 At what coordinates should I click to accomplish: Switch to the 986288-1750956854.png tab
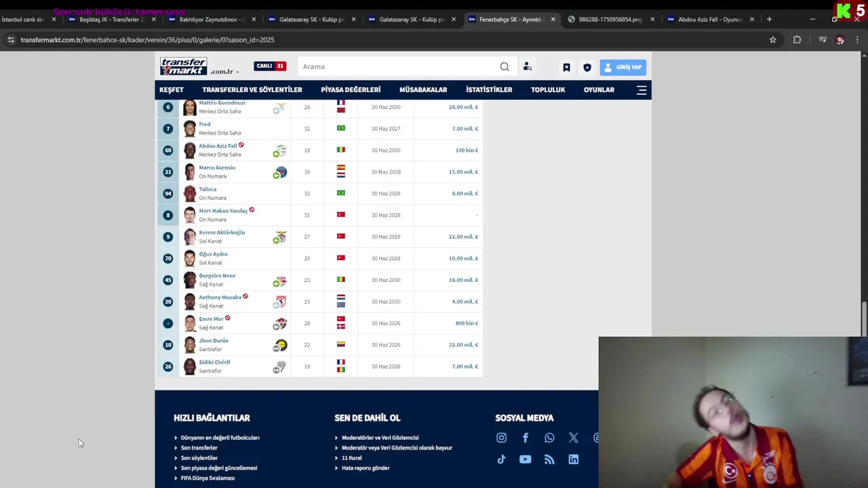pos(609,19)
